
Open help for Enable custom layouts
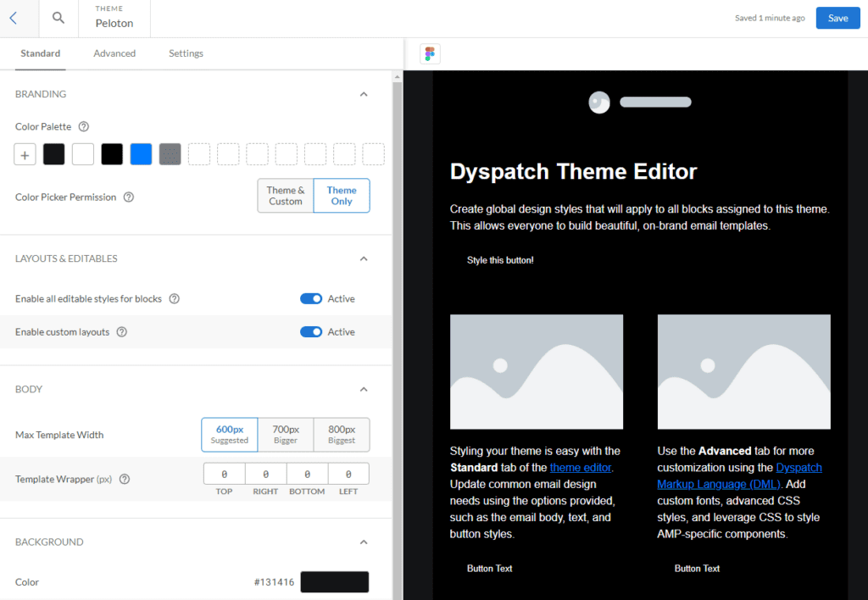pyautogui.click(x=122, y=332)
